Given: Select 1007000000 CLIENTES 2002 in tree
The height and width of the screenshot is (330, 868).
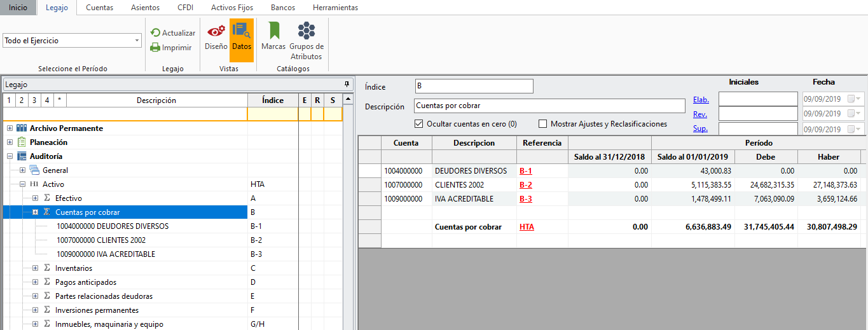Looking at the screenshot, I should (x=101, y=240).
